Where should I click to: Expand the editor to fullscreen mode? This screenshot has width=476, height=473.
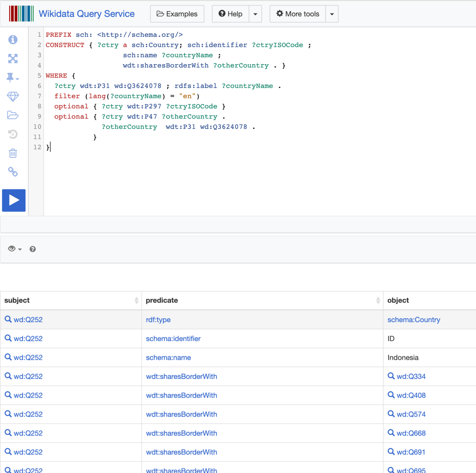[x=13, y=59]
